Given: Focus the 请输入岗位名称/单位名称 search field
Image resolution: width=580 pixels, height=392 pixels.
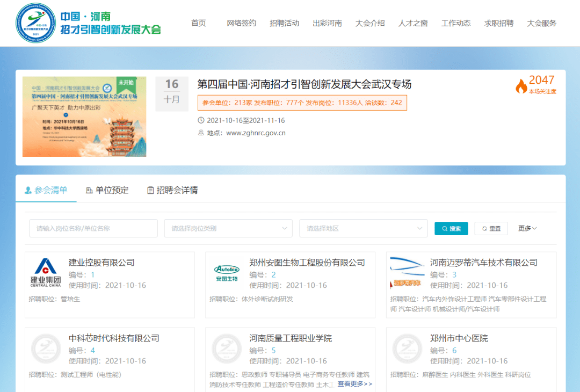Looking at the screenshot, I should (93, 228).
